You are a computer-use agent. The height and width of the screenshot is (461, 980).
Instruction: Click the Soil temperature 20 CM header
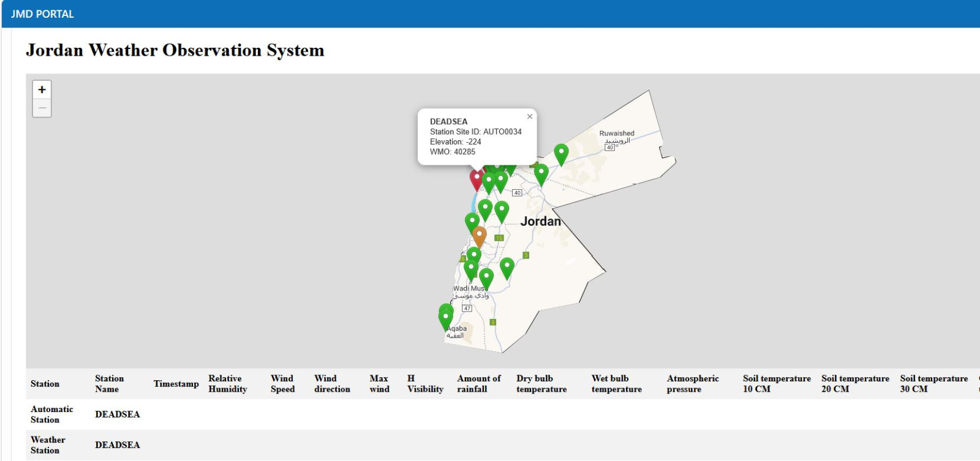click(855, 384)
